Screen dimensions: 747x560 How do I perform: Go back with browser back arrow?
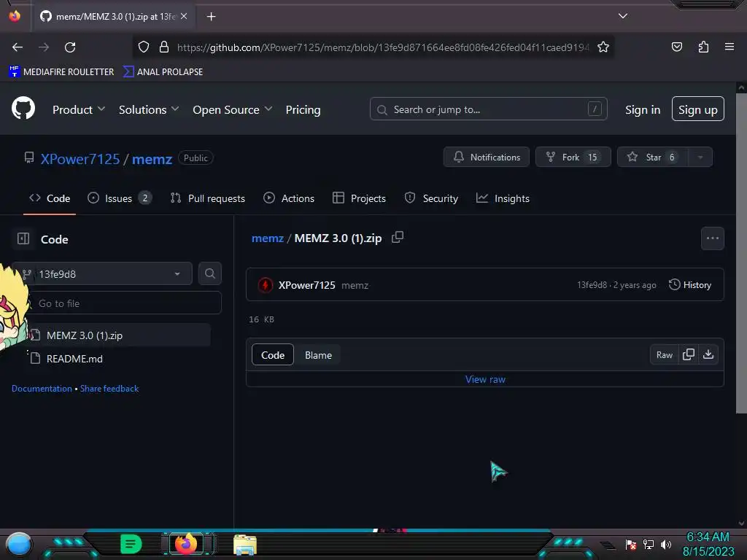tap(18, 47)
